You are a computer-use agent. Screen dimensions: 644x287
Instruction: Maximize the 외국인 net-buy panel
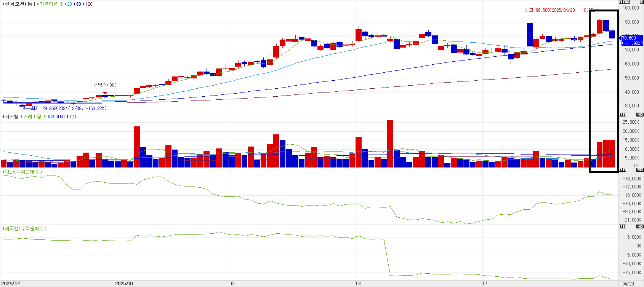coord(638,226)
